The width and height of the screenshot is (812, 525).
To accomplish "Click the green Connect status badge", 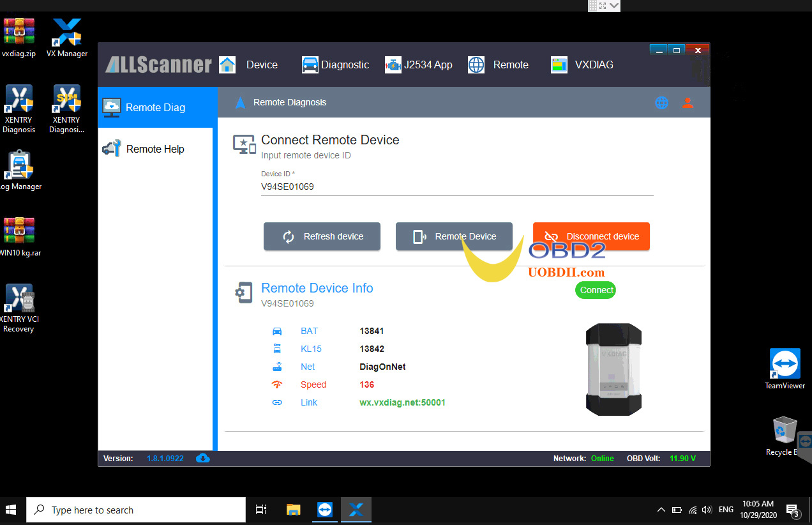I will pyautogui.click(x=596, y=290).
